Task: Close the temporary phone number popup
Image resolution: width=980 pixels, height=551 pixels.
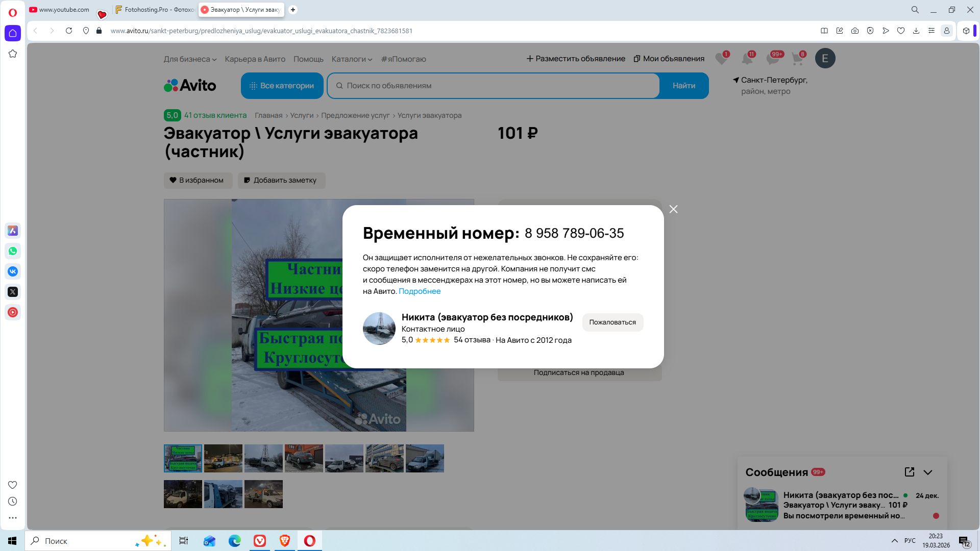Action: 673,209
